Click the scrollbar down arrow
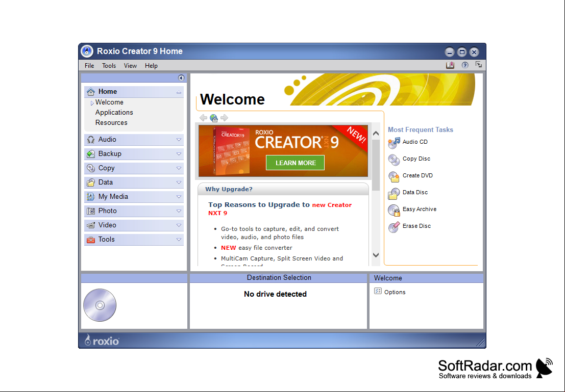 [376, 255]
